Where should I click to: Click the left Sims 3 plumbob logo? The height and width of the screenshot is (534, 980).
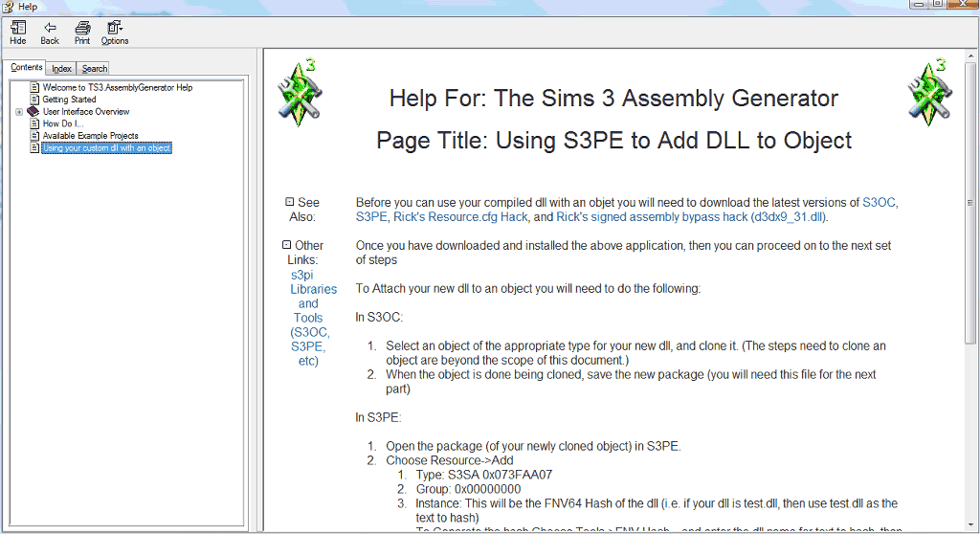(x=300, y=93)
